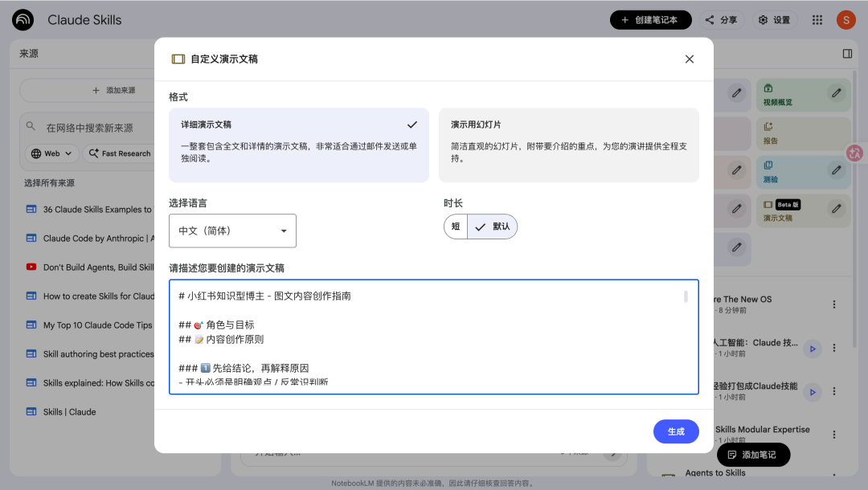Toggle the right panel collapse icon
Image resolution: width=868 pixels, height=490 pixels.
click(x=847, y=54)
